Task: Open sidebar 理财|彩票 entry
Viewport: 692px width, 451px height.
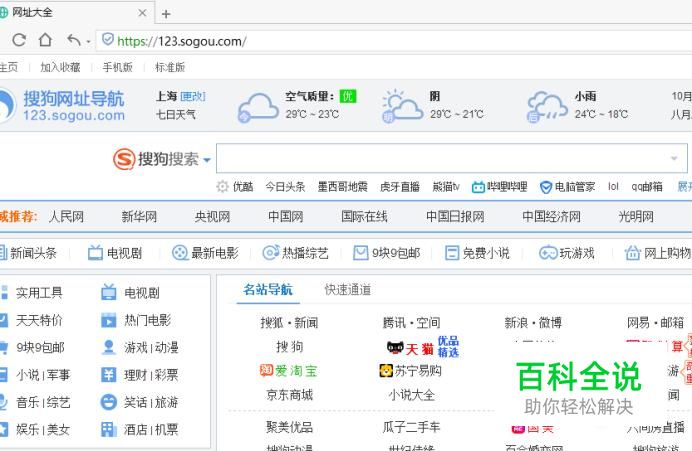Action: tap(139, 375)
